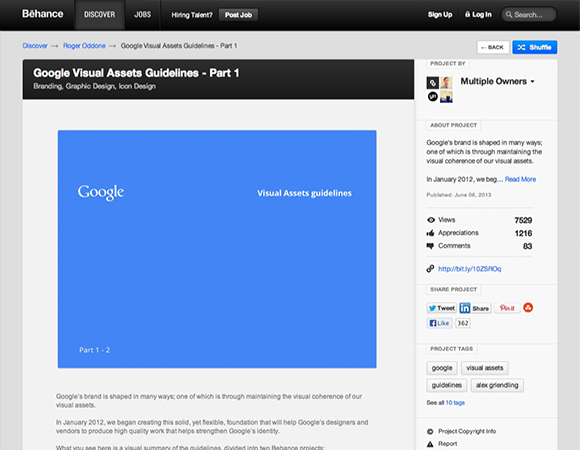580x450 pixels.
Task: Open the 10 tags link
Action: (455, 403)
